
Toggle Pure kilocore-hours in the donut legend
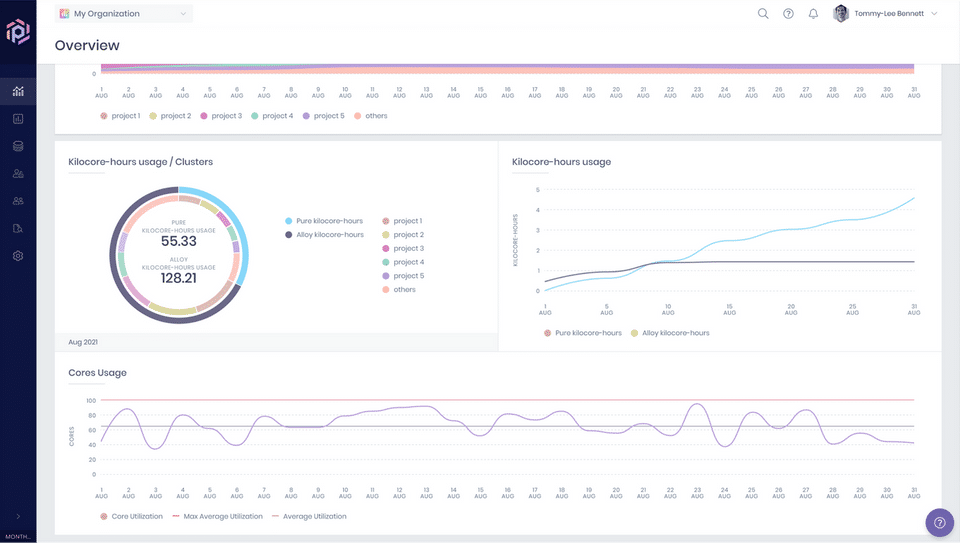pos(324,221)
